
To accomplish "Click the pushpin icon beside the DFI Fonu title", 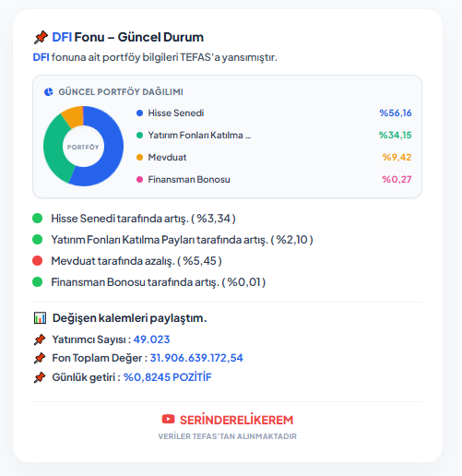I will [41, 37].
